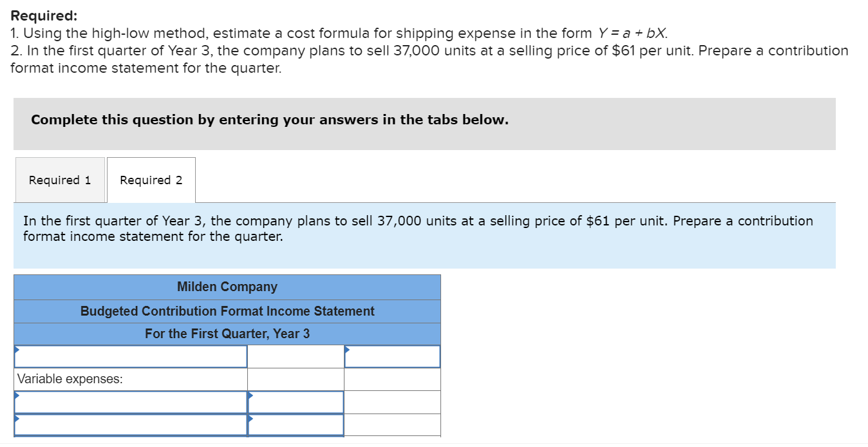Select the Variable expenses label cell

coord(129,379)
